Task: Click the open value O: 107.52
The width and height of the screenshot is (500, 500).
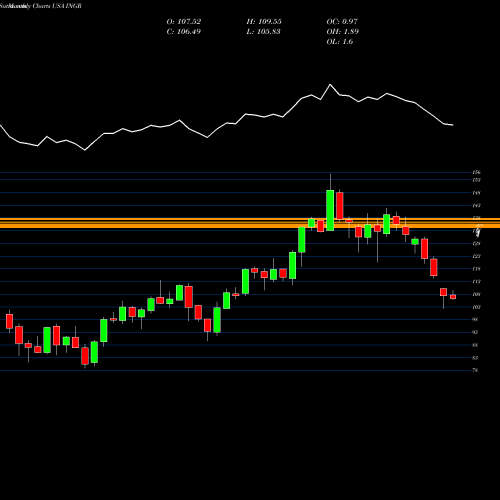Action: (184, 22)
